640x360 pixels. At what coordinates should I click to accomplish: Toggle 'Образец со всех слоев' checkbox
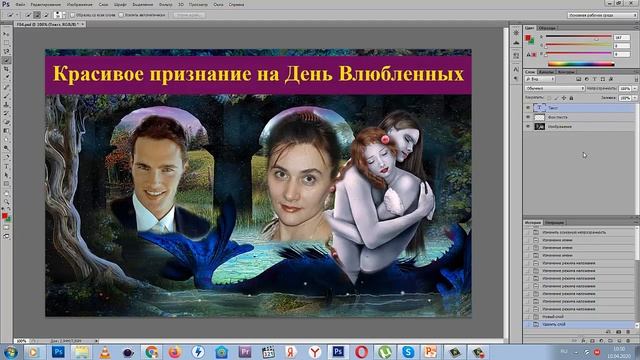click(x=73, y=15)
